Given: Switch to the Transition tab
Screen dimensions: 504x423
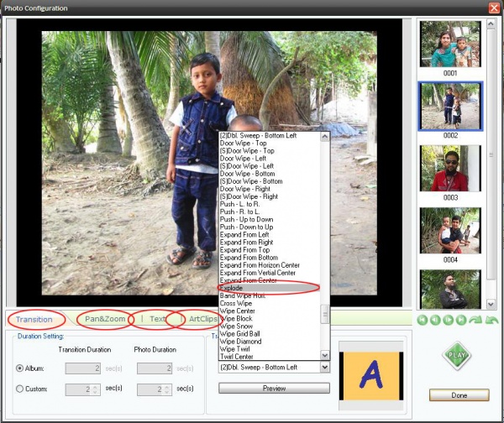Looking at the screenshot, I should pos(34,319).
